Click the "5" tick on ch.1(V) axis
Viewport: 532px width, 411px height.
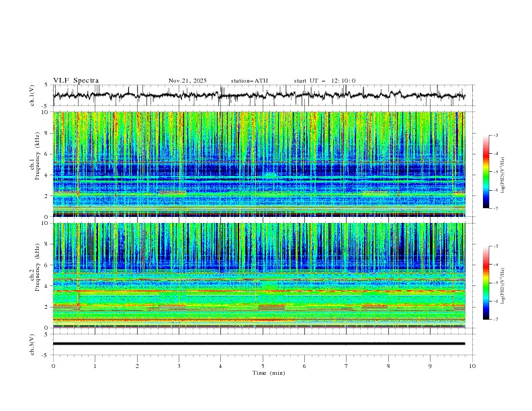(46, 85)
